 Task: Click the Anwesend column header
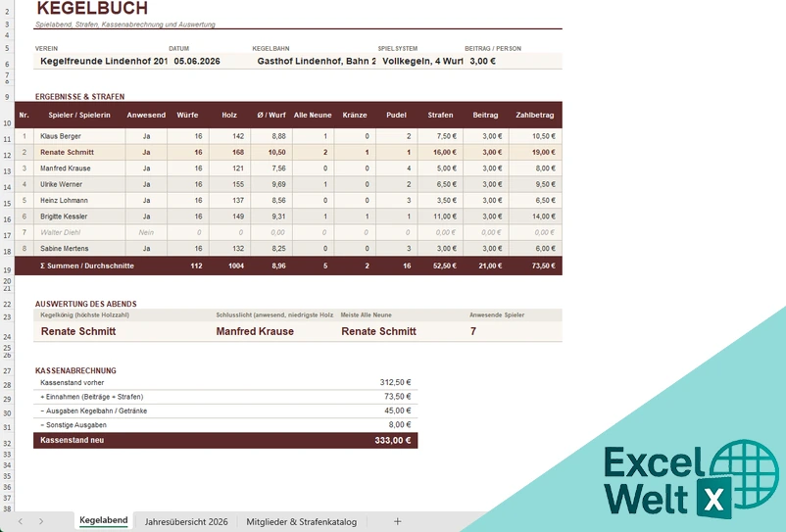click(146, 116)
